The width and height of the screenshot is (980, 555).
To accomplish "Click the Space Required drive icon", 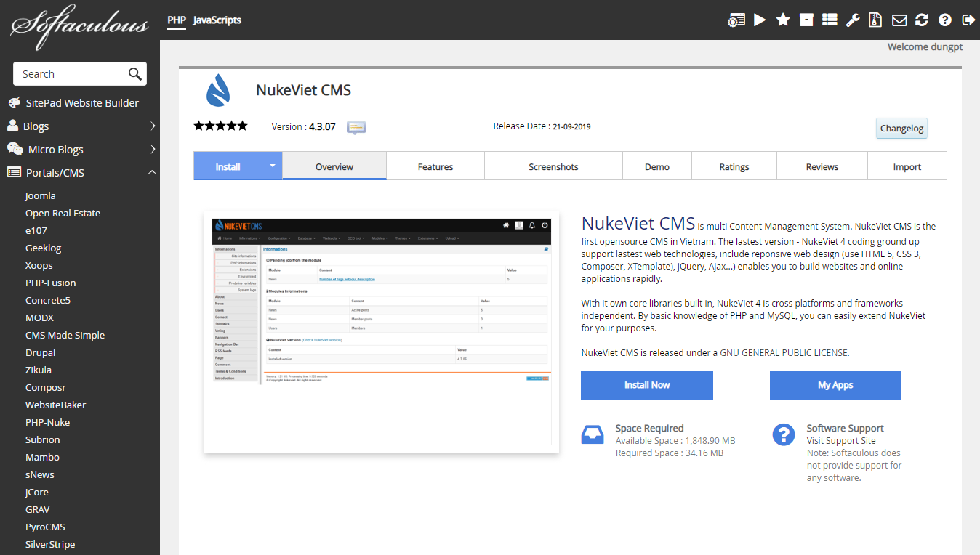I will (593, 434).
